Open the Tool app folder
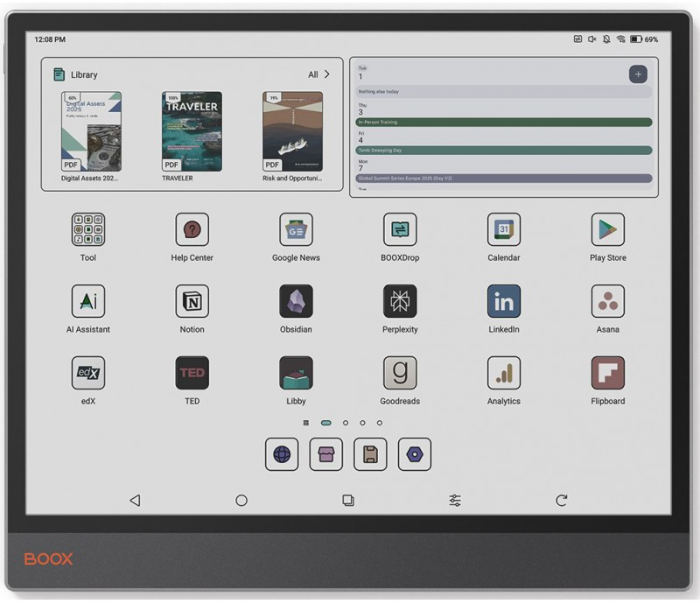The height and width of the screenshot is (604, 700). (x=88, y=229)
